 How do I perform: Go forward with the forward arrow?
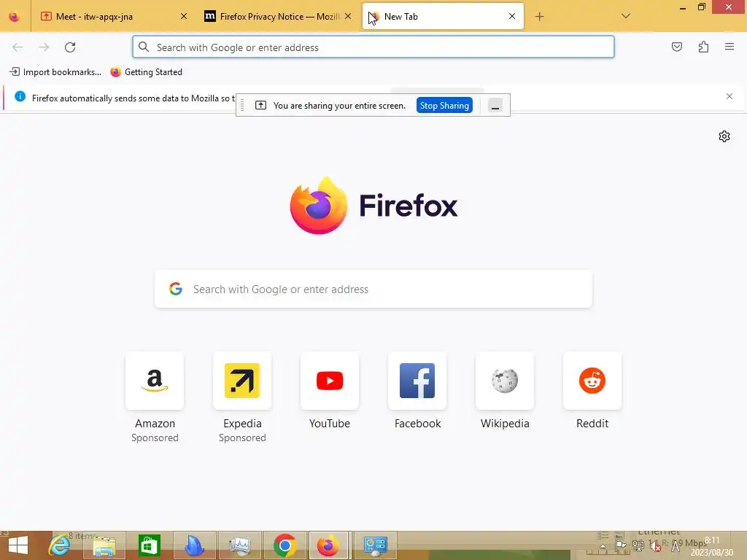coord(44,47)
